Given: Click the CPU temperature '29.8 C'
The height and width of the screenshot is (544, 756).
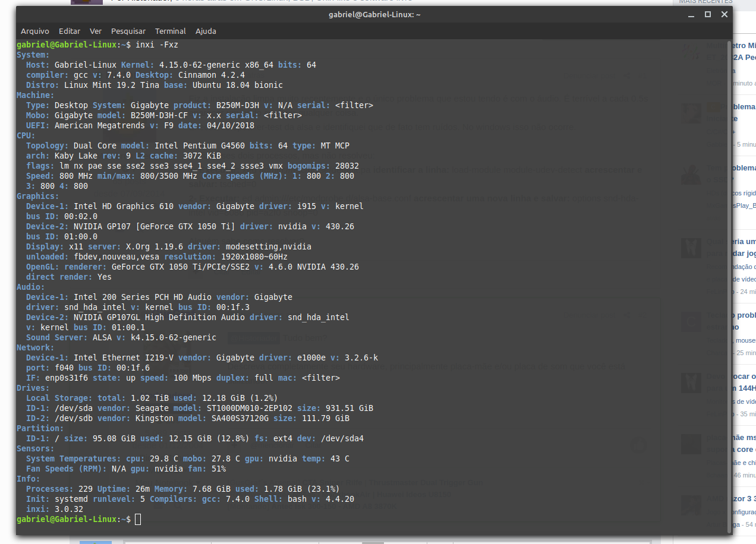Looking at the screenshot, I should click(164, 458).
